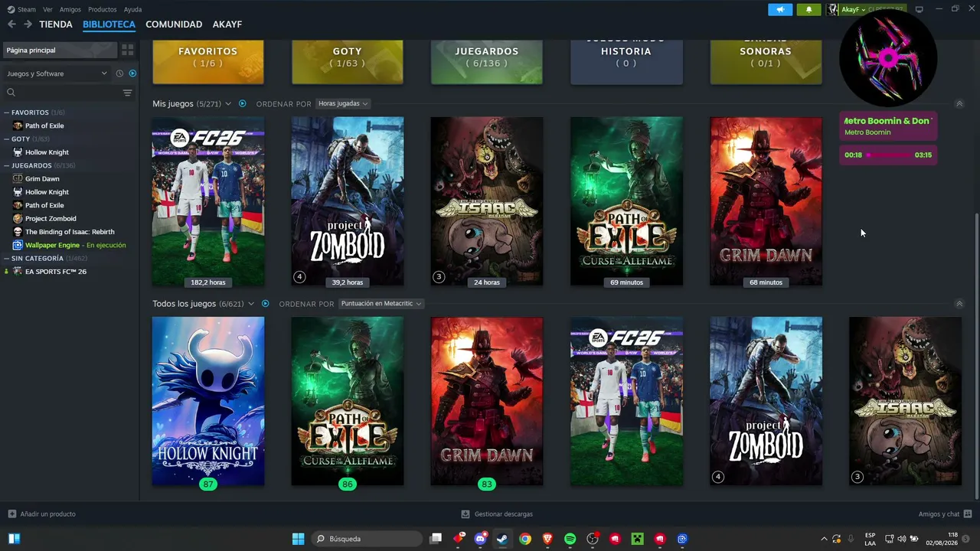This screenshot has height=551, width=980.
Task: Open Discord from the taskbar
Action: click(480, 539)
